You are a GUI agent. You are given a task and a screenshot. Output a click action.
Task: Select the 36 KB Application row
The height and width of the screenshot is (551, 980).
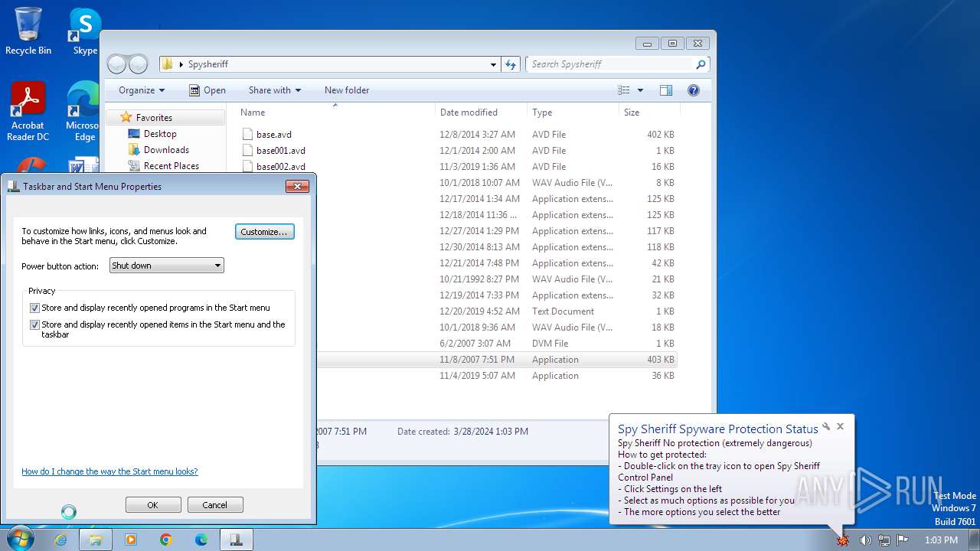[x=497, y=376]
